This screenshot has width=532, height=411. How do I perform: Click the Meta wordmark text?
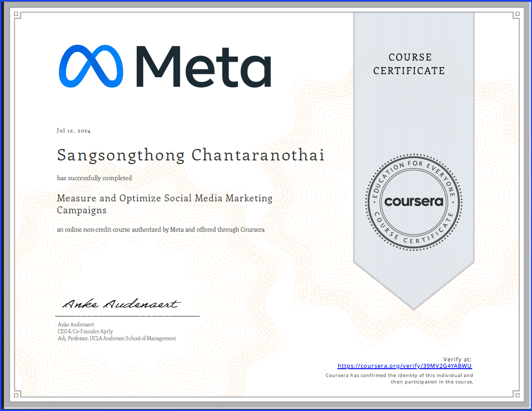pyautogui.click(x=203, y=67)
